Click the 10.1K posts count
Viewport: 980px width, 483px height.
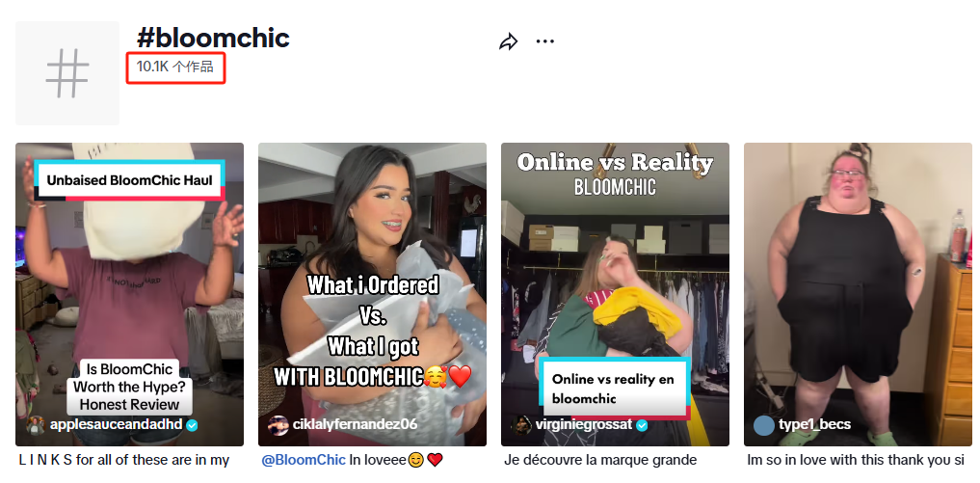pyautogui.click(x=175, y=67)
